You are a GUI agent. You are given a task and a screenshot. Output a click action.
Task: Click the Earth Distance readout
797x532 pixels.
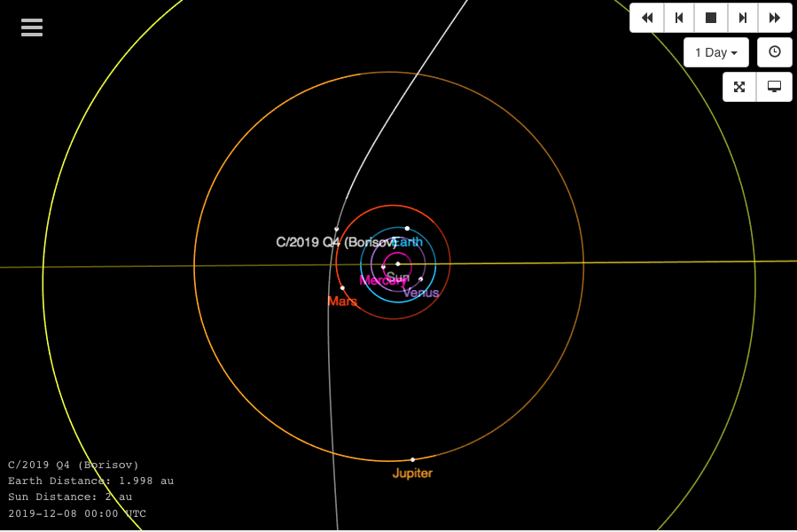click(91, 481)
